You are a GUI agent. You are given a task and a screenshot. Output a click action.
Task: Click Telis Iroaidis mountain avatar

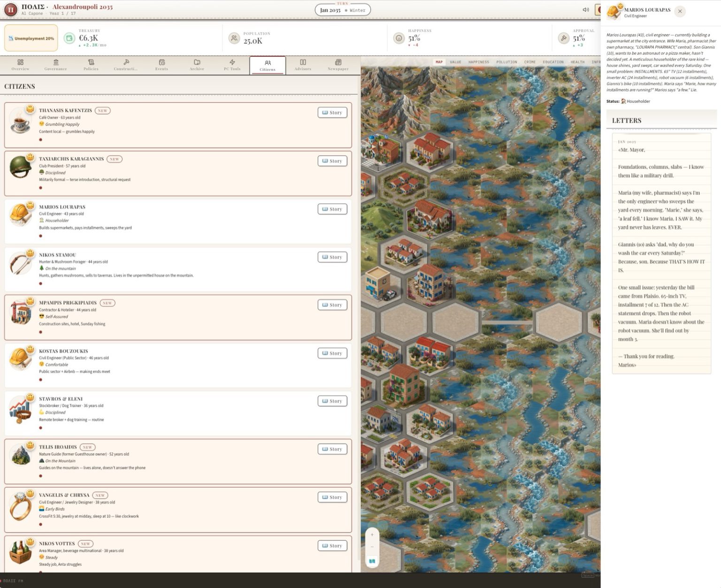click(x=21, y=455)
